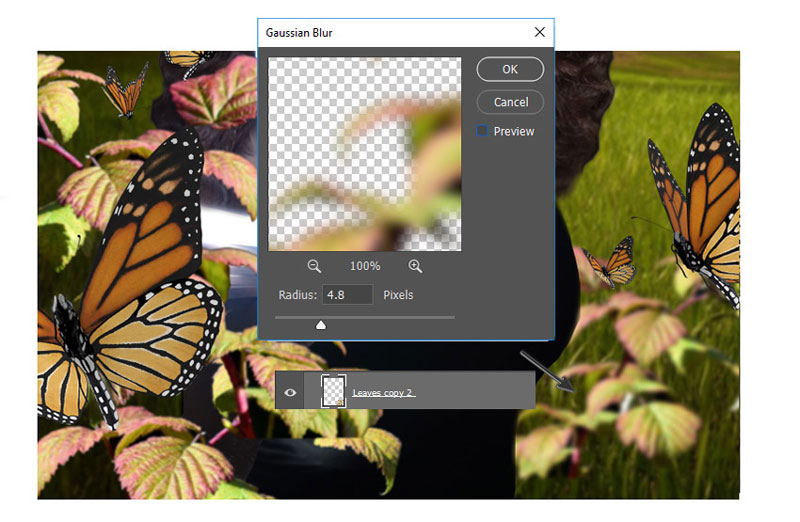
Task: Zoom out the blur preview
Action: click(314, 266)
